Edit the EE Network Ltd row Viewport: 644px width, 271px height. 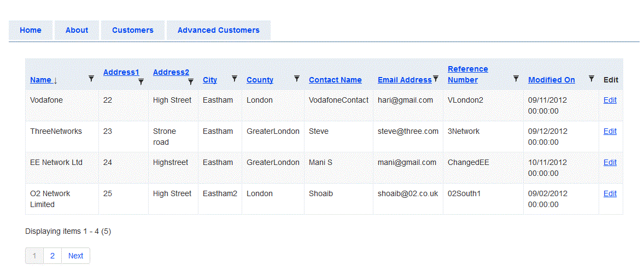click(x=610, y=163)
